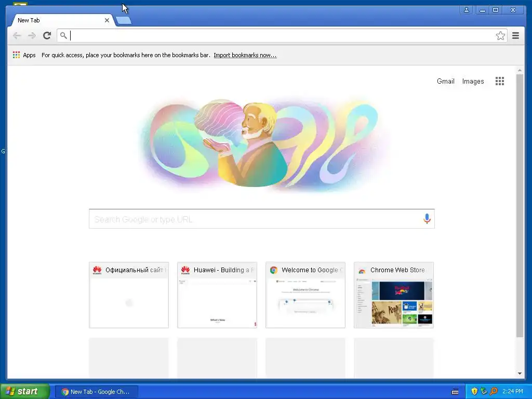Open the Google apps grid icon
Viewport: 532px width, 399px height.
pos(499,81)
